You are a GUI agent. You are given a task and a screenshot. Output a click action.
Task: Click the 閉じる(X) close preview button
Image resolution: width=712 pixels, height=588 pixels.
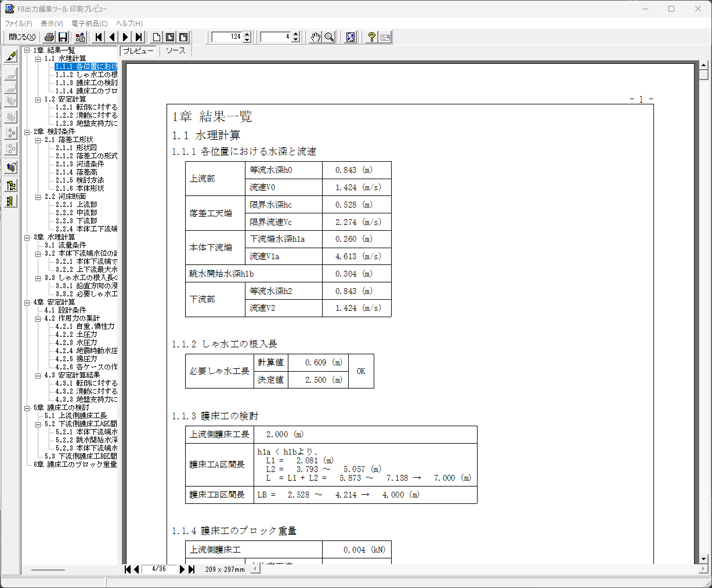click(22, 37)
